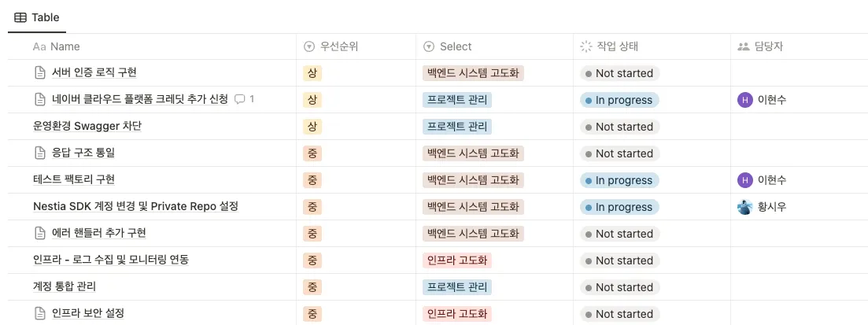
Task: Click comment bubble icon on 네이버 클라우드 row
Action: click(x=241, y=99)
